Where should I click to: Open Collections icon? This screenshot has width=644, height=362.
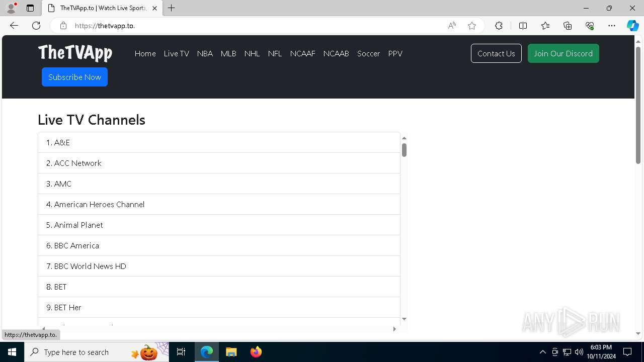(x=568, y=26)
